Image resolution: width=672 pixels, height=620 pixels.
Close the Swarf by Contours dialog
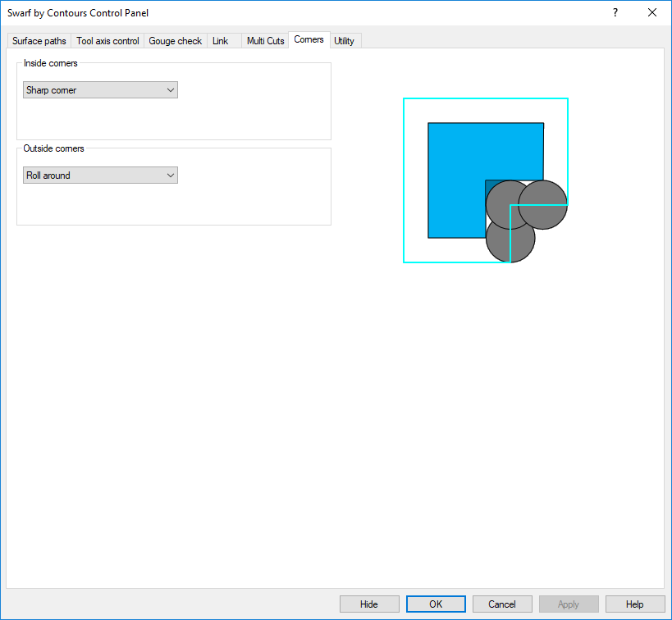[x=652, y=12]
